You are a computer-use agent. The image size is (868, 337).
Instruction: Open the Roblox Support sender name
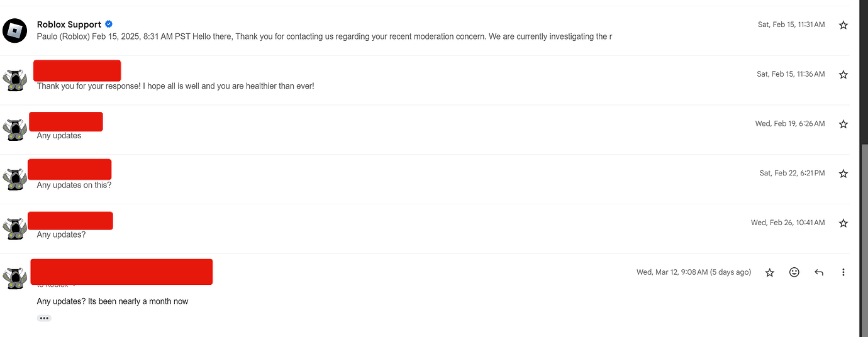[69, 25]
